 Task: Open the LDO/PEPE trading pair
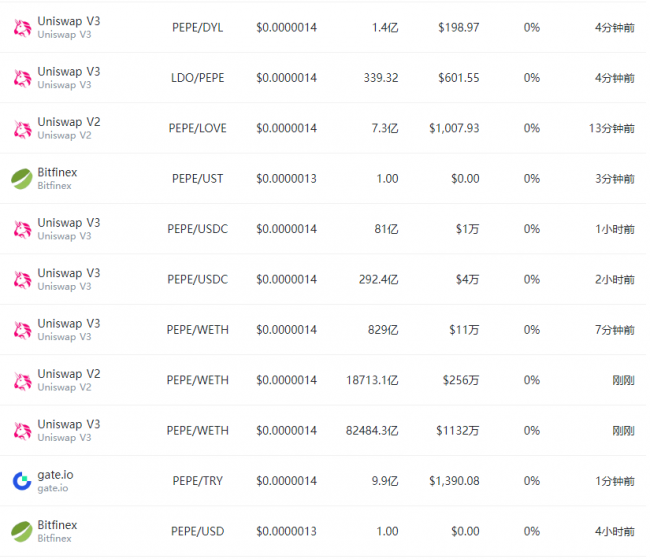pos(197,78)
